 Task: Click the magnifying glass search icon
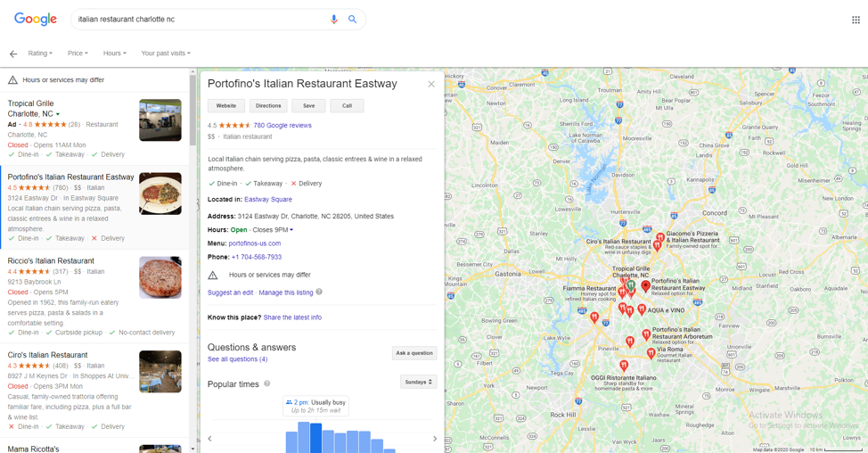pyautogui.click(x=352, y=19)
